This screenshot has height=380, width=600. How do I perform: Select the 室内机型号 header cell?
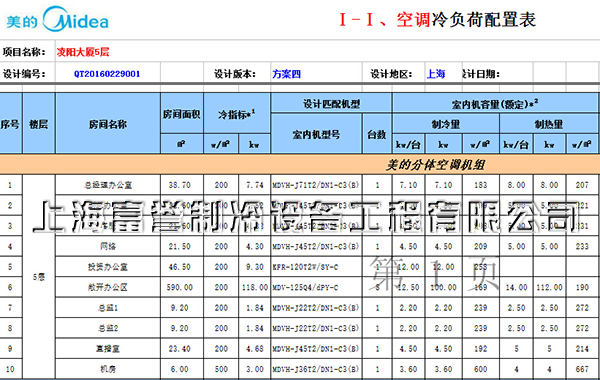pyautogui.click(x=316, y=134)
